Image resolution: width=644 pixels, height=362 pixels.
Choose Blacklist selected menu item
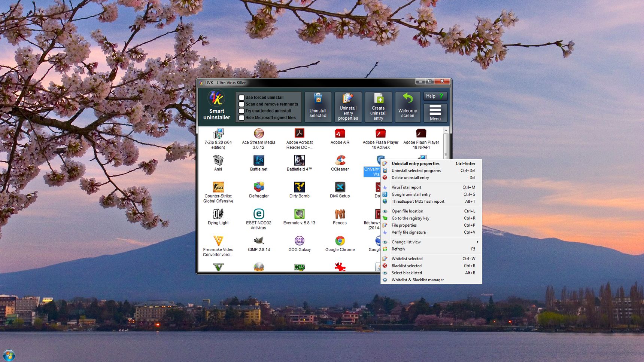pos(431,266)
